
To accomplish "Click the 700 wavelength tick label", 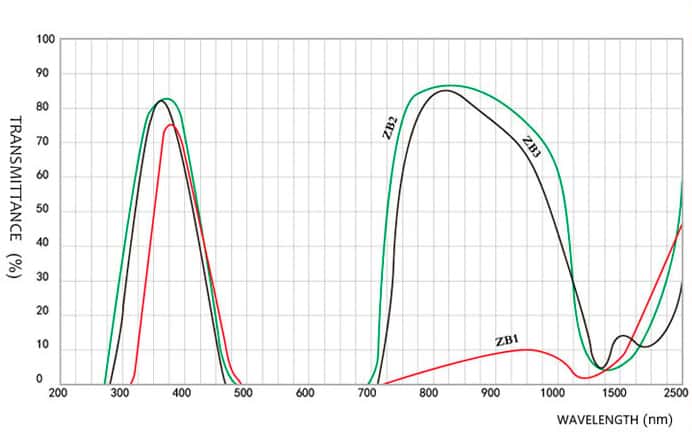I will pyautogui.click(x=367, y=393).
